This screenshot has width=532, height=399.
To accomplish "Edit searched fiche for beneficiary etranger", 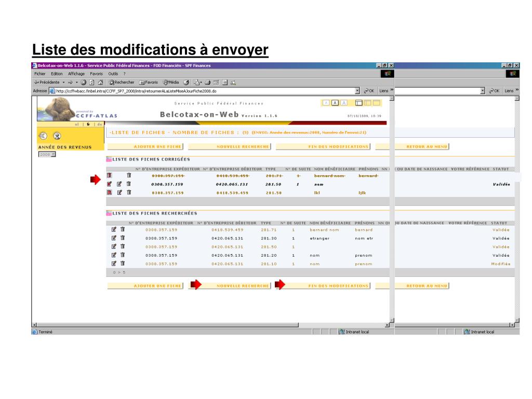I will [114, 238].
